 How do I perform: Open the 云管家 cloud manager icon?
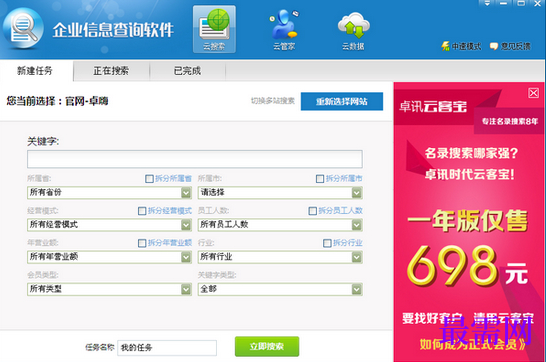pyautogui.click(x=284, y=30)
